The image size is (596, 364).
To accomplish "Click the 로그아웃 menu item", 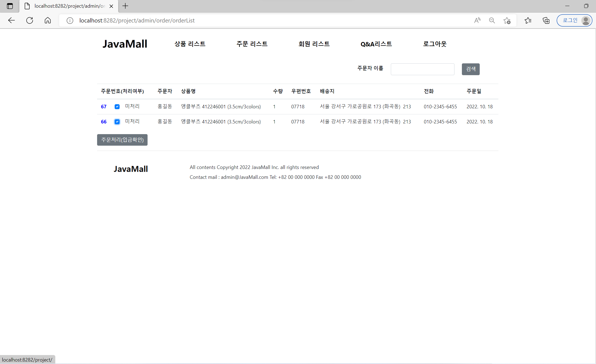I will point(435,44).
